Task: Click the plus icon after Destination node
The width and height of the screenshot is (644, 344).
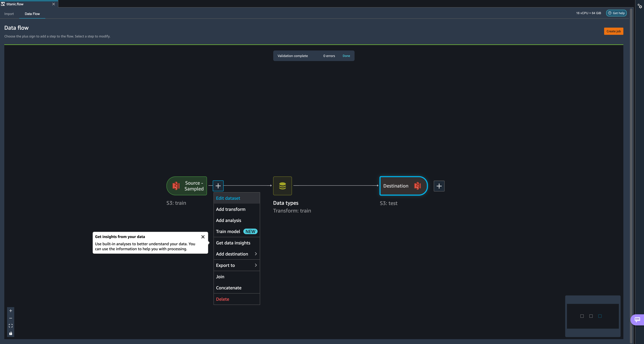Action: [439, 186]
